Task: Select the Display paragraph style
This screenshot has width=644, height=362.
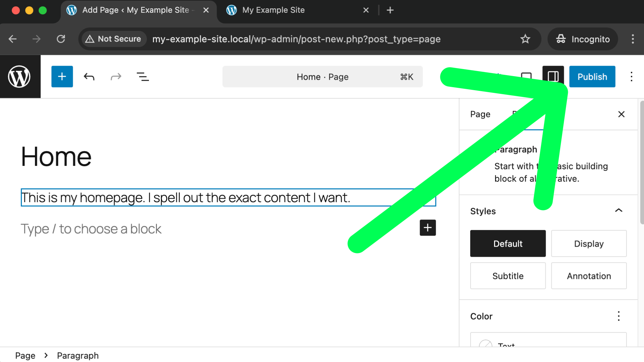Action: click(x=589, y=244)
